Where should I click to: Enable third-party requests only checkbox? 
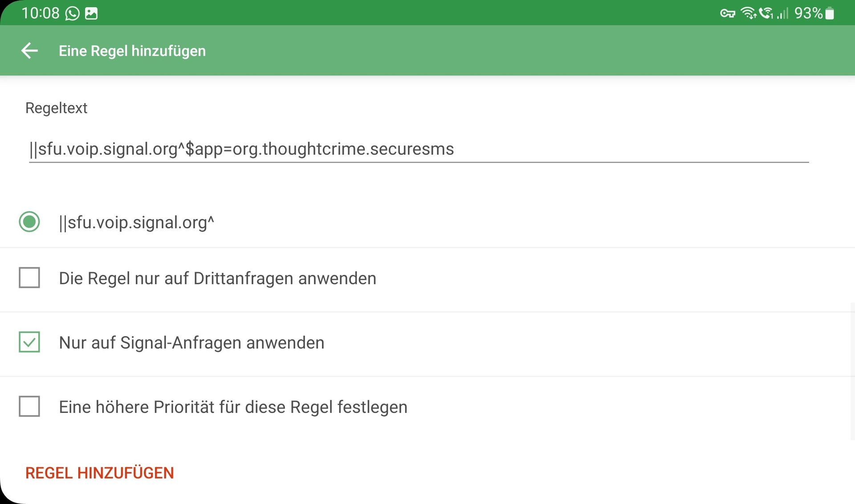coord(29,278)
